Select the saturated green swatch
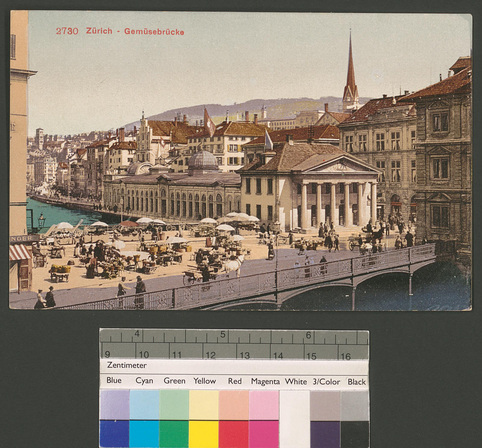The image size is (482, 448). 174,434
